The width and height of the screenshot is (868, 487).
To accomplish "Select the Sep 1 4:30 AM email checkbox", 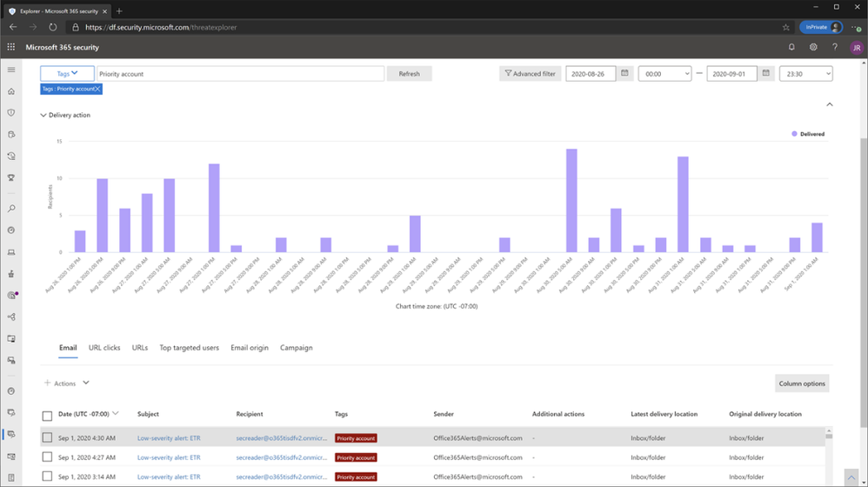I will (x=47, y=437).
